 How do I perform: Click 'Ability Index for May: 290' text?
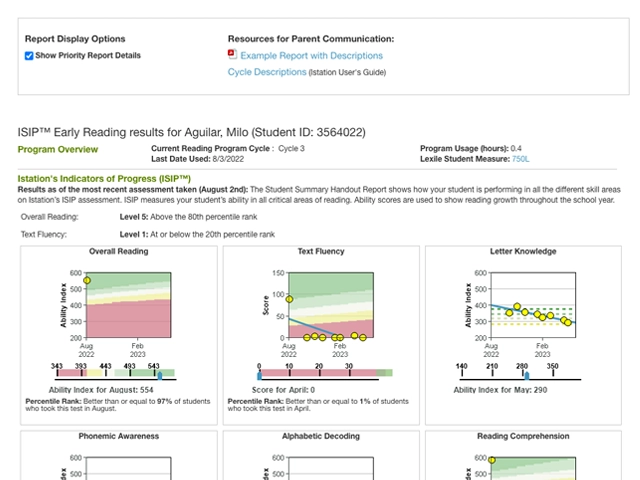[x=500, y=390]
